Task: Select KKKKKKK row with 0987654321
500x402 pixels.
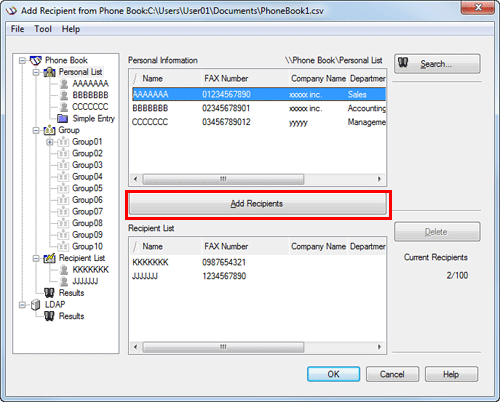Action: [259, 262]
